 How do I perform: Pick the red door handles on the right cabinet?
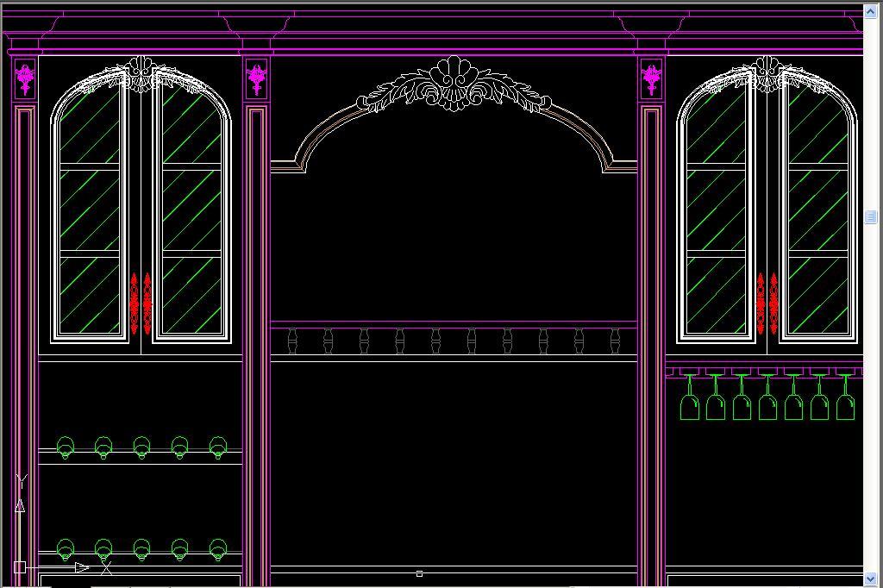coord(767,303)
